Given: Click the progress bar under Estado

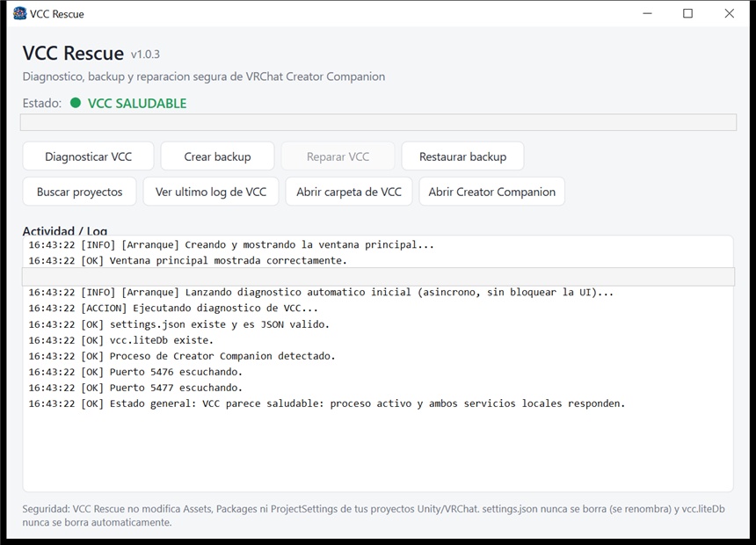Looking at the screenshot, I should (x=378, y=122).
